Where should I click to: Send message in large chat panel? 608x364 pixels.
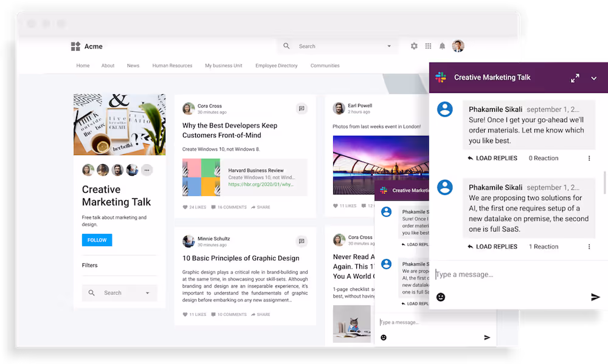click(x=595, y=297)
